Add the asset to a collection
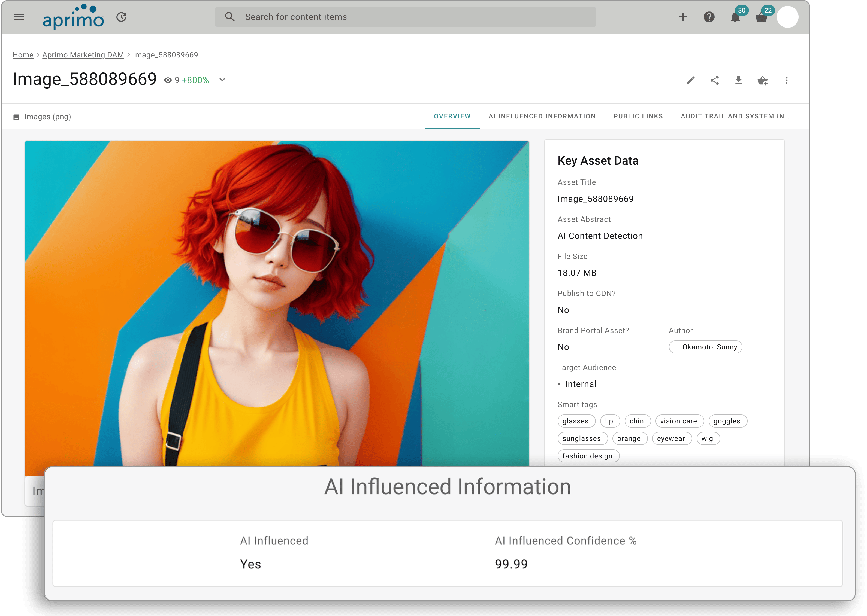Screen dimensions: 867x616 (x=763, y=80)
